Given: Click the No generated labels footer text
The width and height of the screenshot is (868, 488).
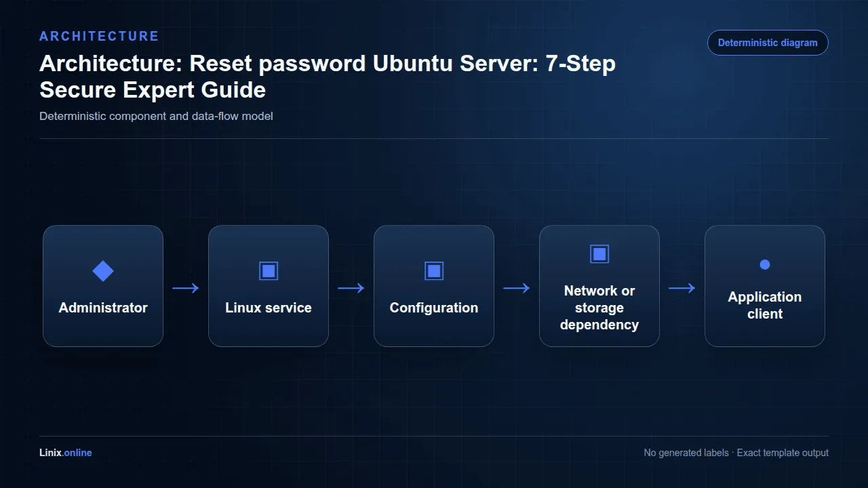Looking at the screenshot, I should tap(736, 453).
